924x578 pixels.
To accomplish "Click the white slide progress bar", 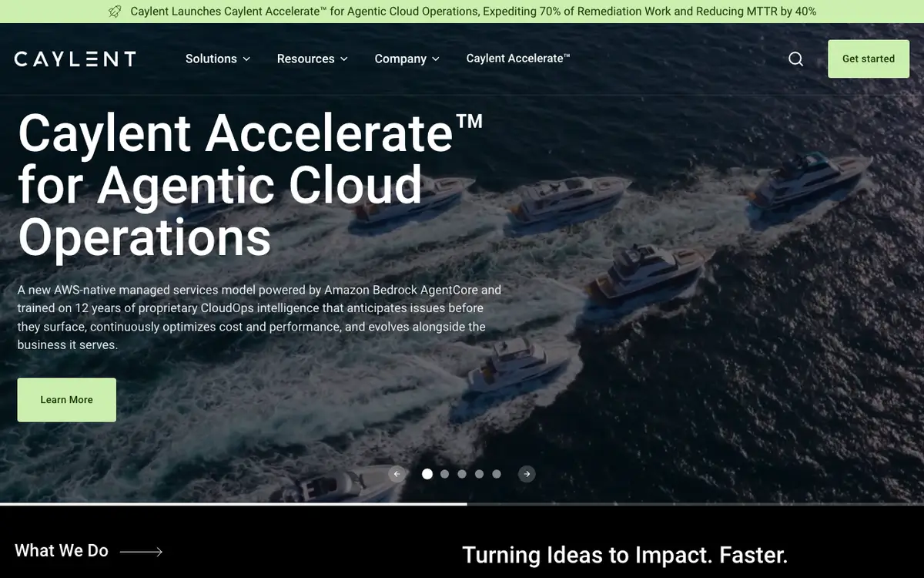I will point(233,504).
